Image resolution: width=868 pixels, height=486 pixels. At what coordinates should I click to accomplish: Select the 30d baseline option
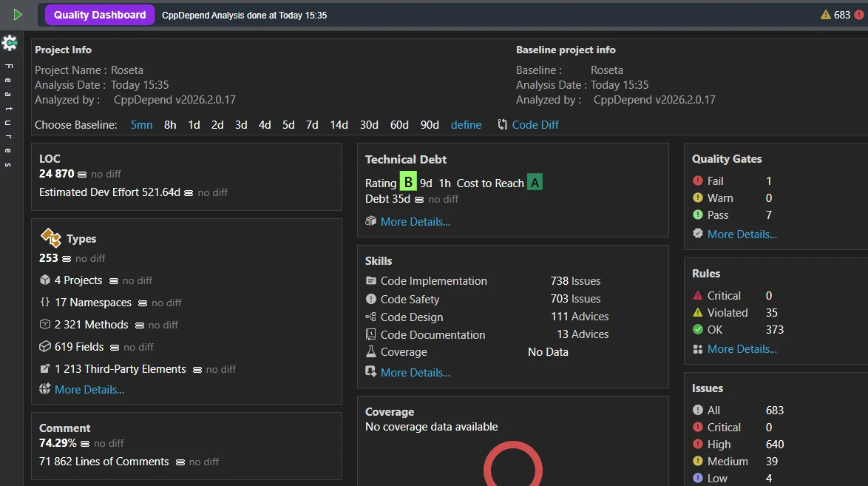369,125
